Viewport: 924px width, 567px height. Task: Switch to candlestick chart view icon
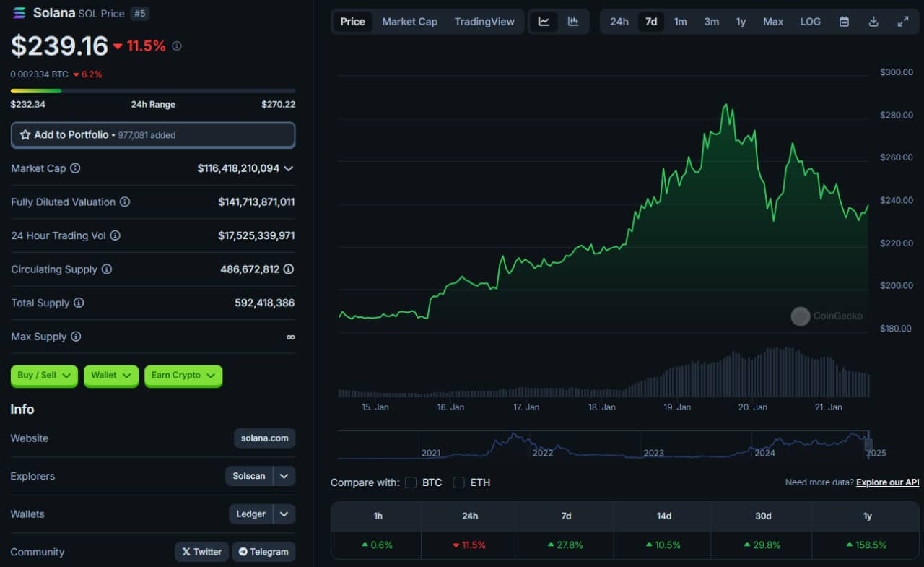[573, 22]
